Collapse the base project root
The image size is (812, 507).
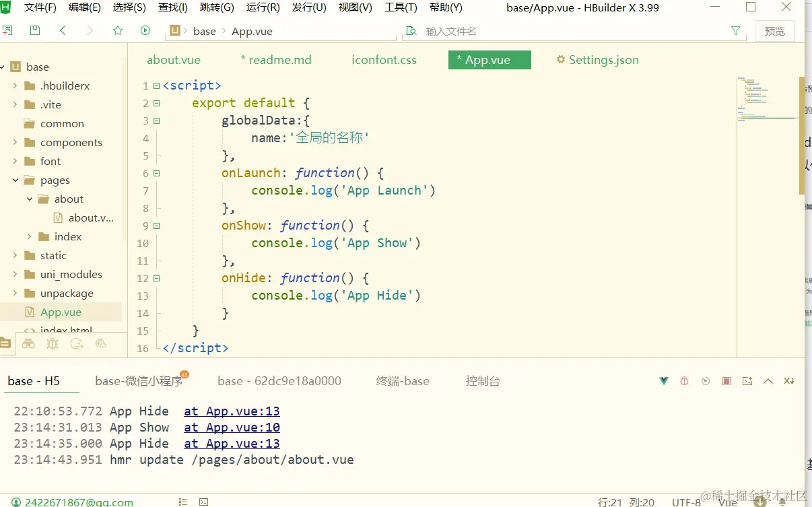(x=3, y=67)
